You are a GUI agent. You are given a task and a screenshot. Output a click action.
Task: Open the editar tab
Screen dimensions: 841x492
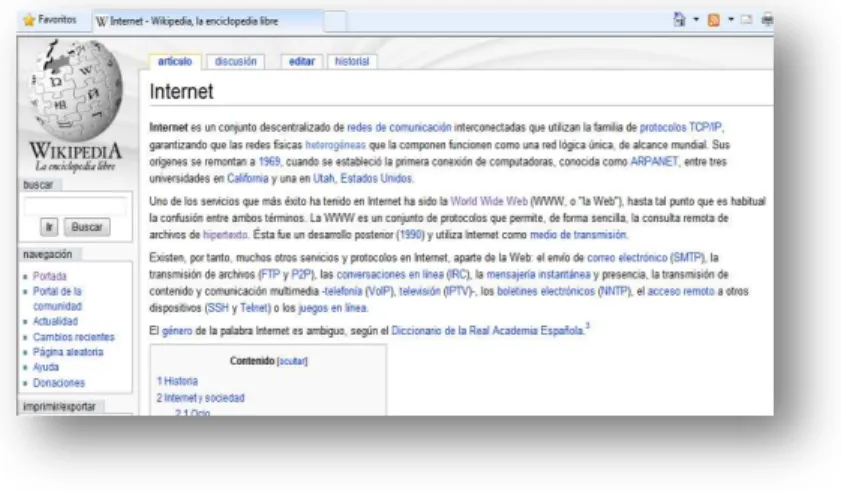click(301, 62)
